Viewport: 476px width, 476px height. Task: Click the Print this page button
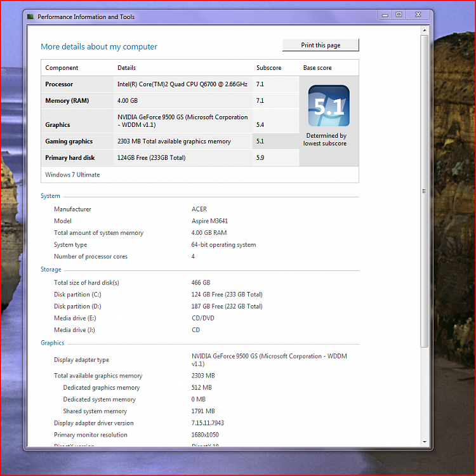(321, 45)
